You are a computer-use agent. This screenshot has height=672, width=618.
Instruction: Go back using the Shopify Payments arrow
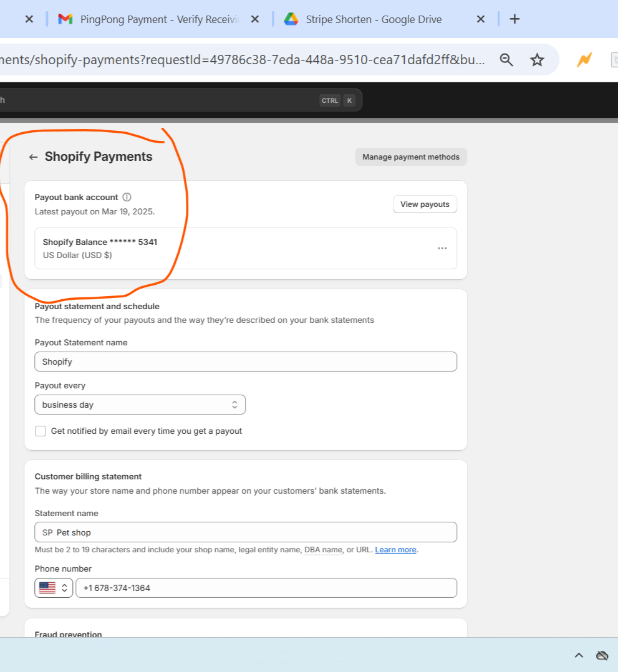pyautogui.click(x=33, y=157)
